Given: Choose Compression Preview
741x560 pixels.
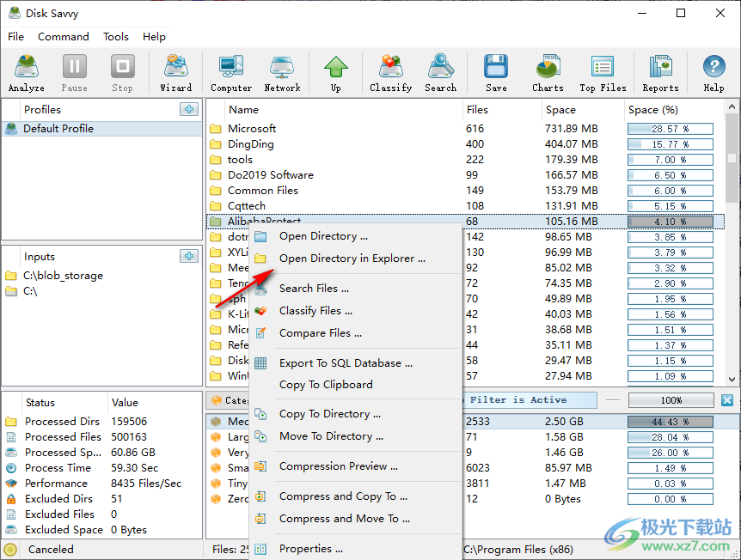Looking at the screenshot, I should 355,466.
